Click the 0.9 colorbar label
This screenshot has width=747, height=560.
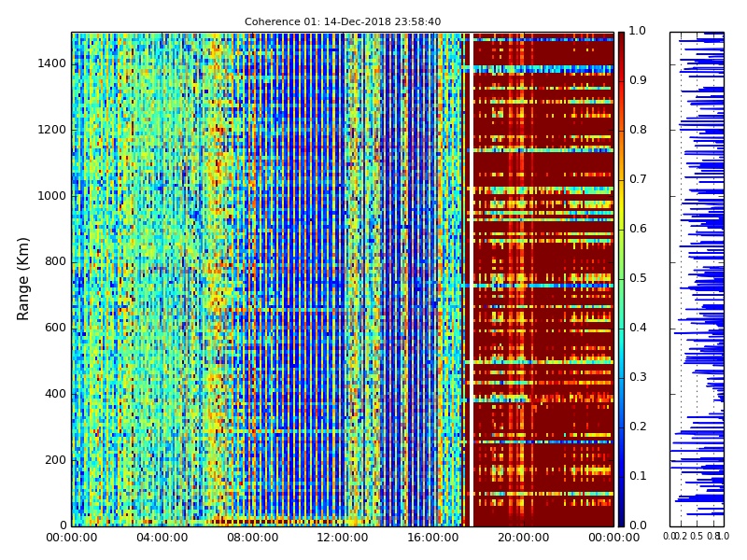click(x=638, y=80)
